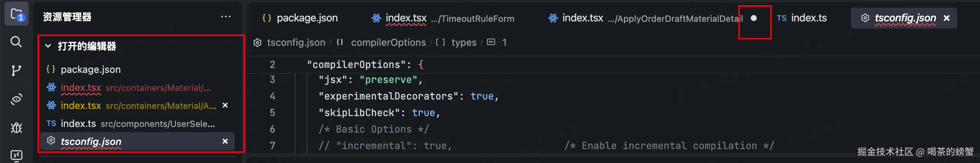Open the Explorer view in activity bar

[17, 15]
